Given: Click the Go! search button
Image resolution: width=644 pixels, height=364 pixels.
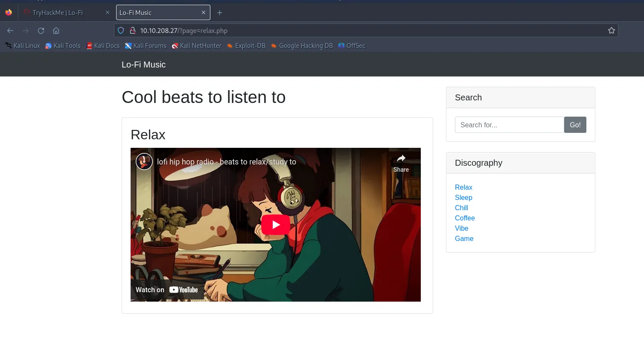Looking at the screenshot, I should [x=575, y=125].
